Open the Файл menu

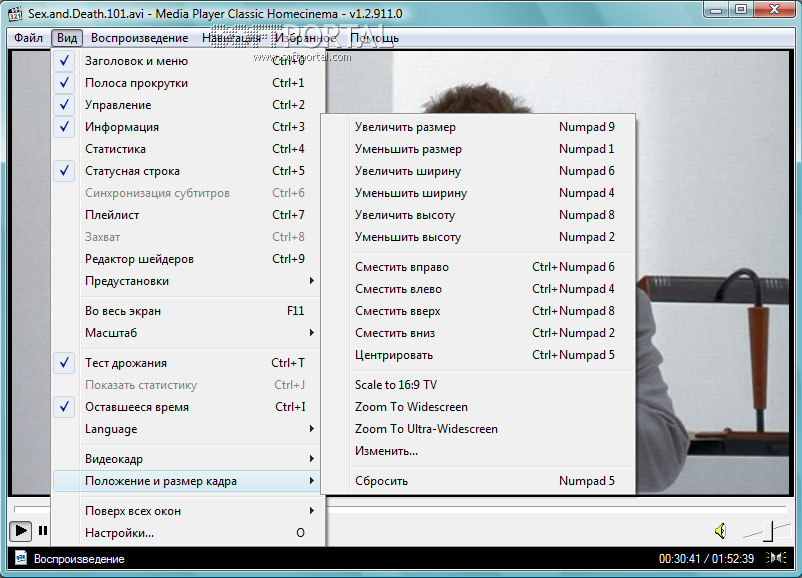pyautogui.click(x=28, y=38)
